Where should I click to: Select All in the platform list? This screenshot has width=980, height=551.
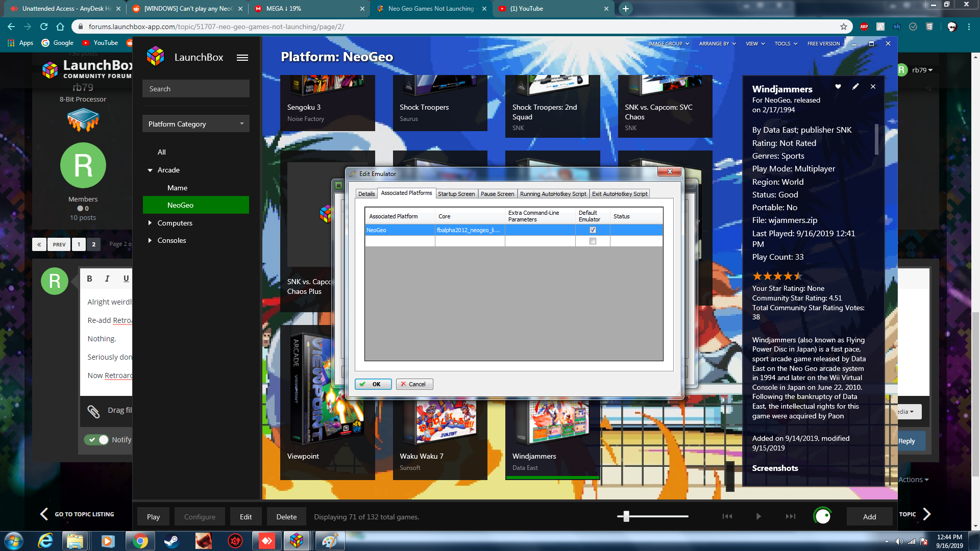coord(161,152)
